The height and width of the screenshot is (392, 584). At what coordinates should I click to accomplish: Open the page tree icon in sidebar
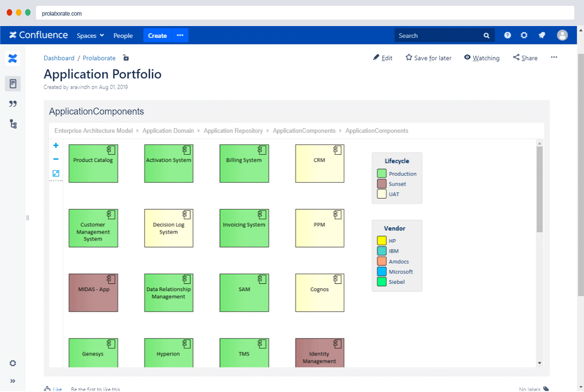[13, 124]
